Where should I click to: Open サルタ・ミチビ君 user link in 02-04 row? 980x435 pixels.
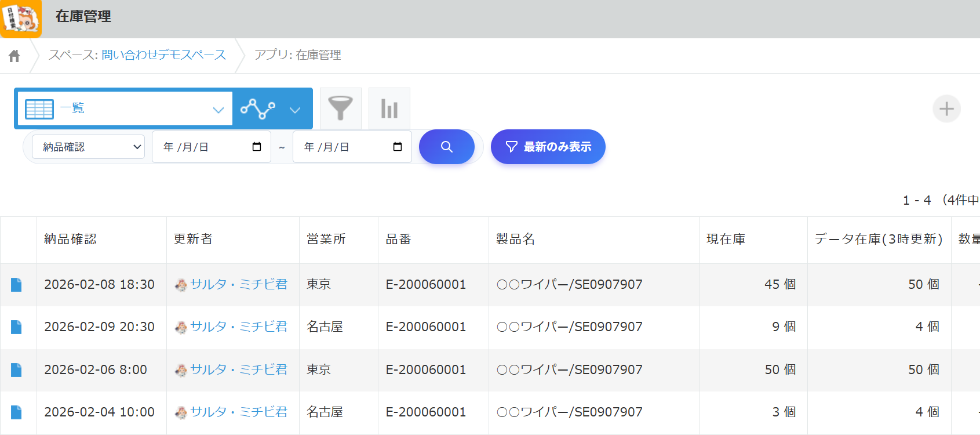(239, 412)
